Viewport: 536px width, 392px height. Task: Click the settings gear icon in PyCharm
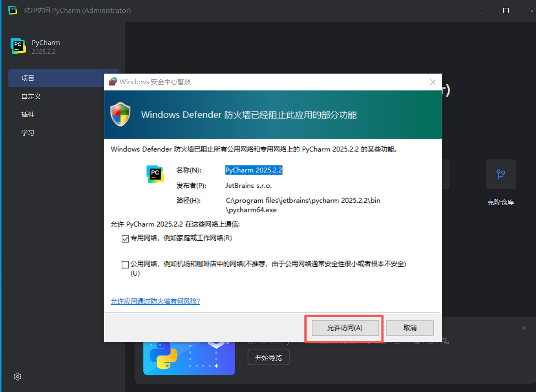coord(18,377)
